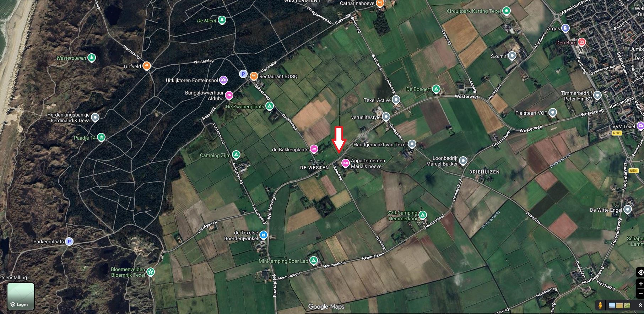Click the Den Burg town marker

(x=581, y=42)
